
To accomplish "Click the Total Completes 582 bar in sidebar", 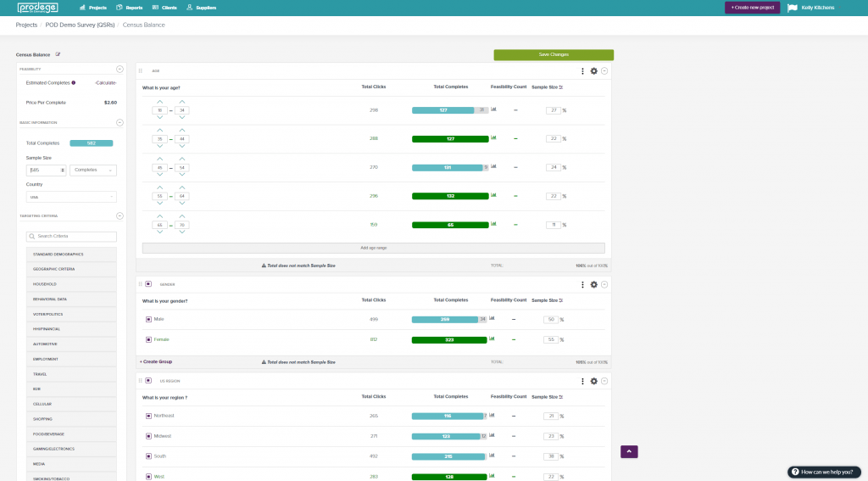I will tap(92, 143).
